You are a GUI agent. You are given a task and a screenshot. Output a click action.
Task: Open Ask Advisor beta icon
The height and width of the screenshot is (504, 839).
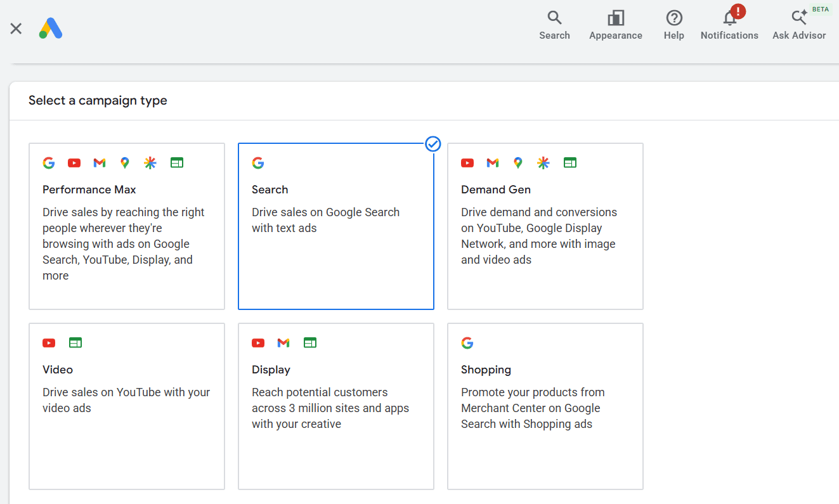(x=799, y=18)
